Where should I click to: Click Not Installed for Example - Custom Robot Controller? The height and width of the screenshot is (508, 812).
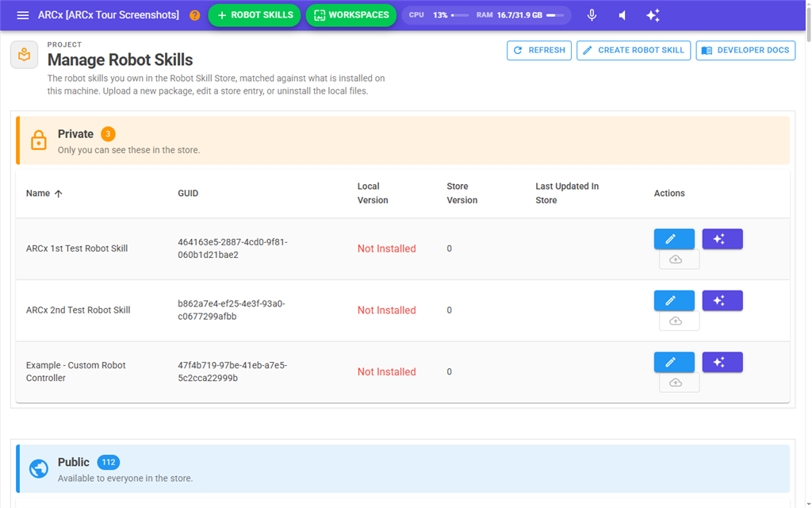[x=386, y=372]
